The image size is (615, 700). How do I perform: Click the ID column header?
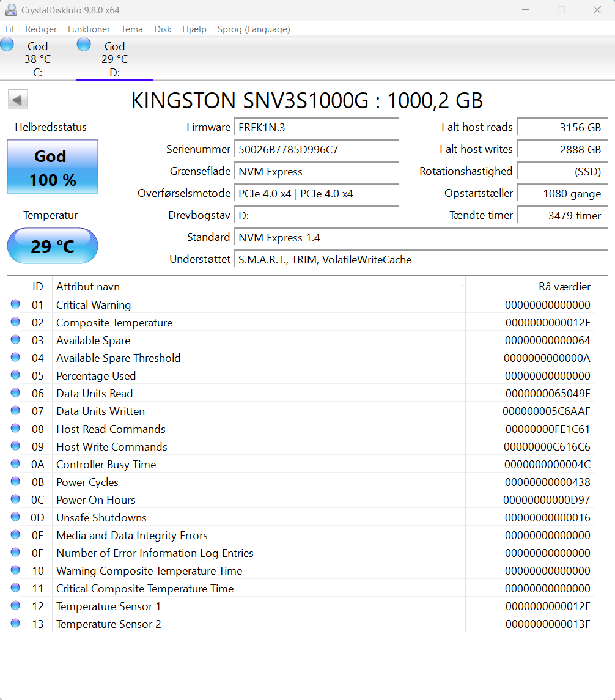(37, 287)
